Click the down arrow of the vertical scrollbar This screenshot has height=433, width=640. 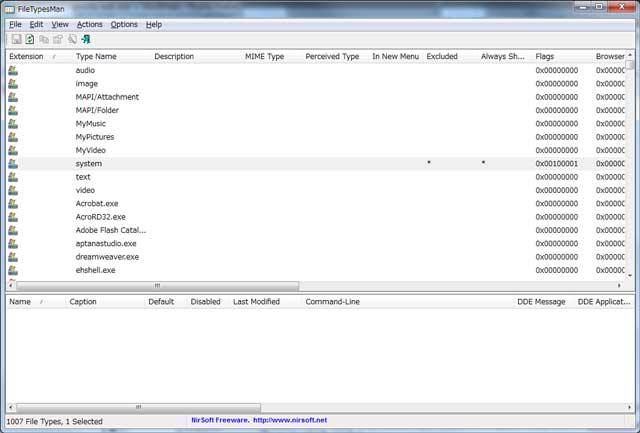tap(631, 274)
